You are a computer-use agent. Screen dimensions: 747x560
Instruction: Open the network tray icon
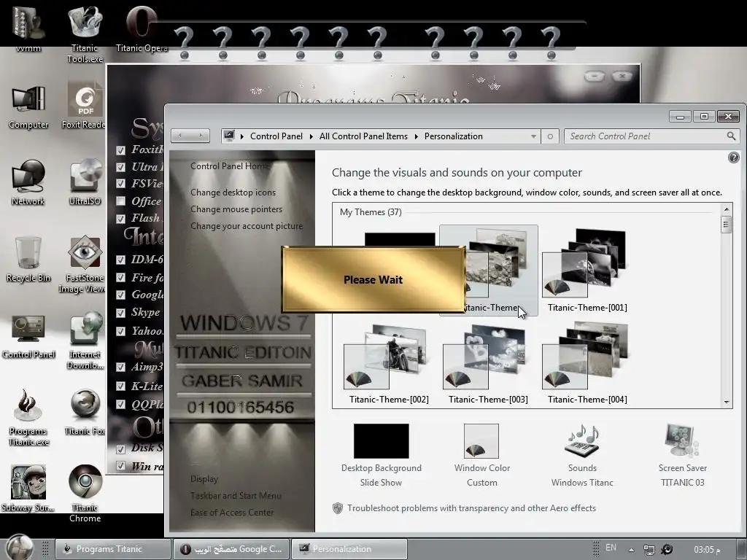tap(649, 550)
